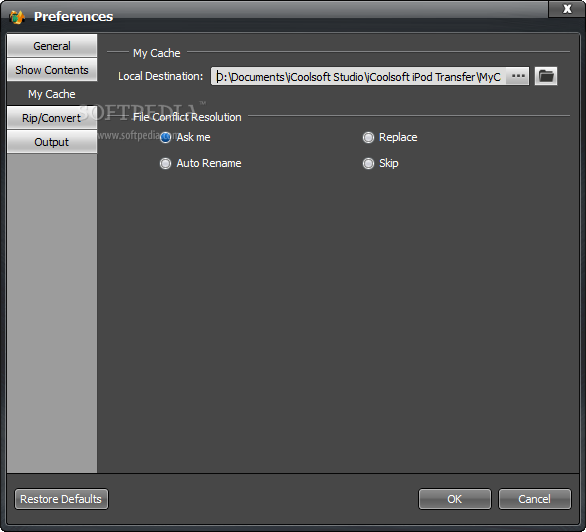
Task: Click the Restore Defaults button
Action: [x=61, y=499]
